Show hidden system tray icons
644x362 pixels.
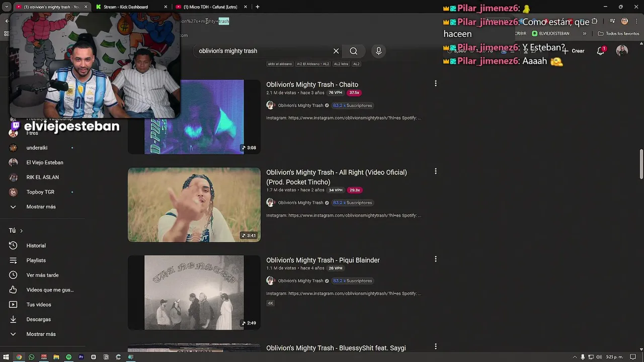tap(575, 357)
